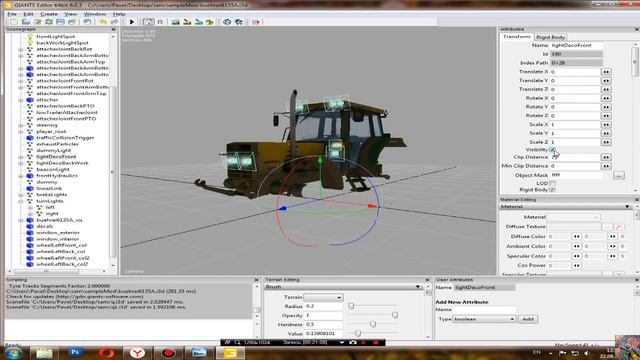Open the Window menu
Viewport: 640px width, 360px height.
94,14
